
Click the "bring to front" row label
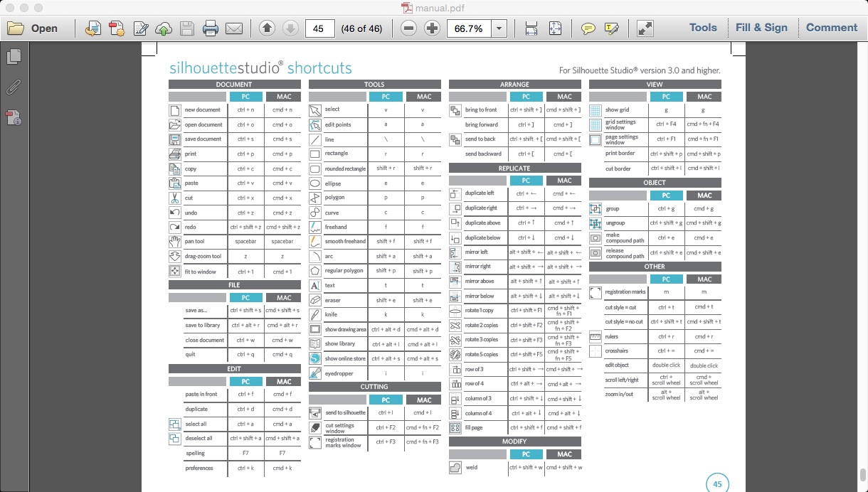[x=481, y=110]
